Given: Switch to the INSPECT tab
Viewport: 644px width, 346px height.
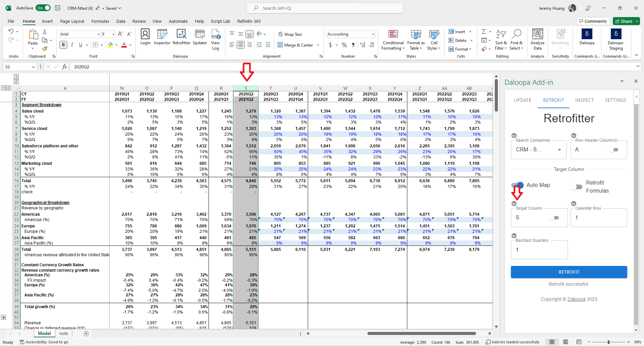Looking at the screenshot, I should (584, 100).
